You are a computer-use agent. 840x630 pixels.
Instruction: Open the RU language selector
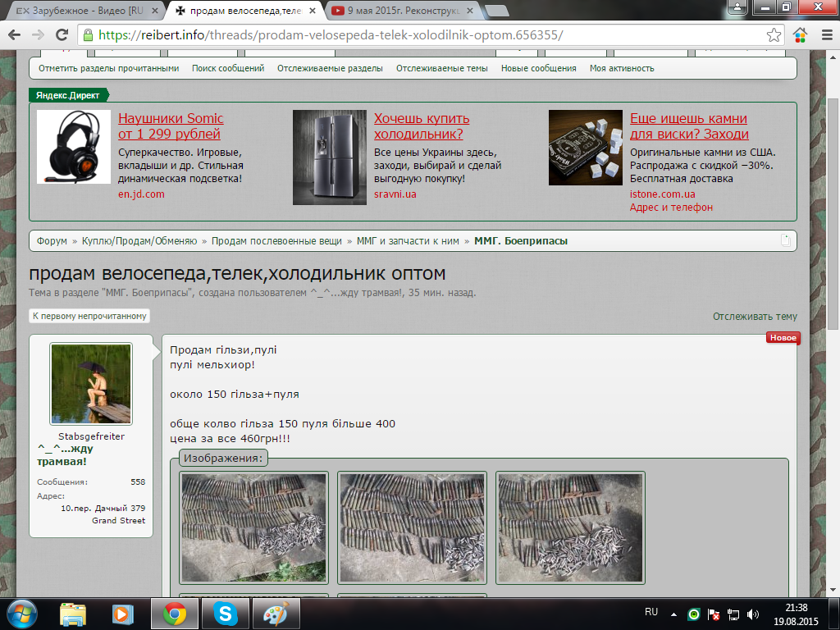pos(651,612)
